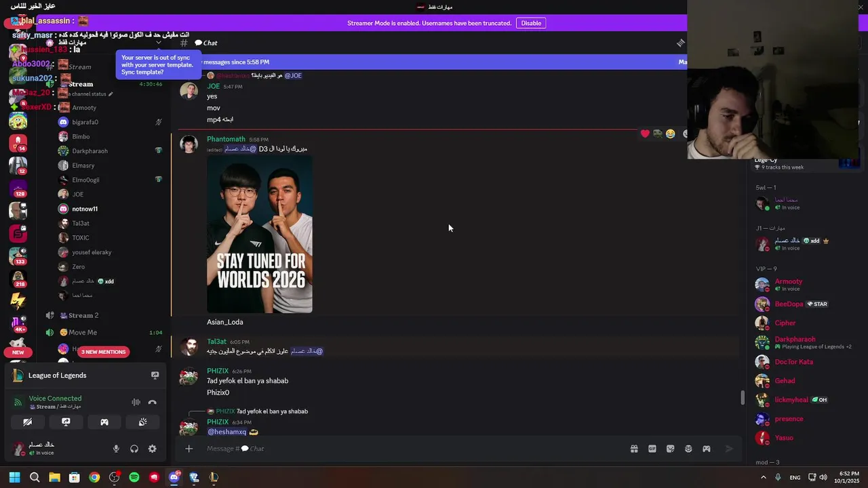Viewport: 868px width, 488px height.
Task: Open the Chat channel header tab
Action: pos(206,43)
